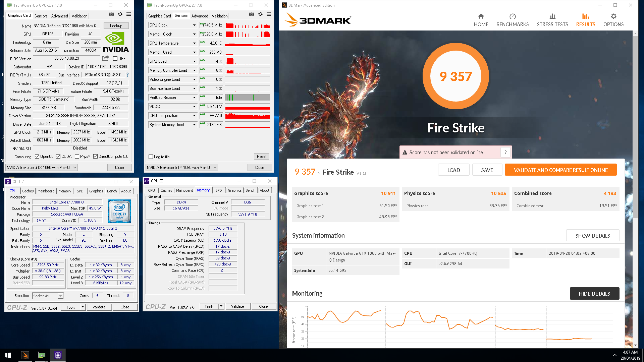The width and height of the screenshot is (644, 362).
Task: Switch to Validation tab in left GPU-Z window
Action: click(x=79, y=16)
